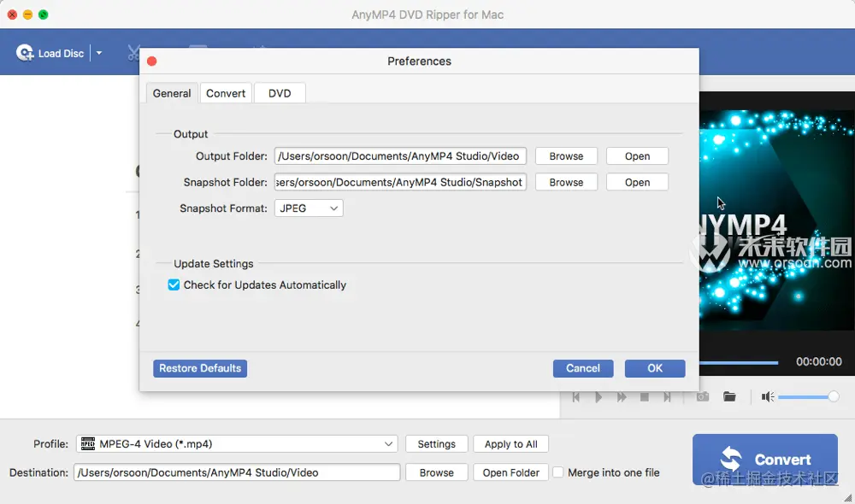Screen dimensions: 855x504
Task: Close the Preferences dialog with red button
Action: point(152,62)
